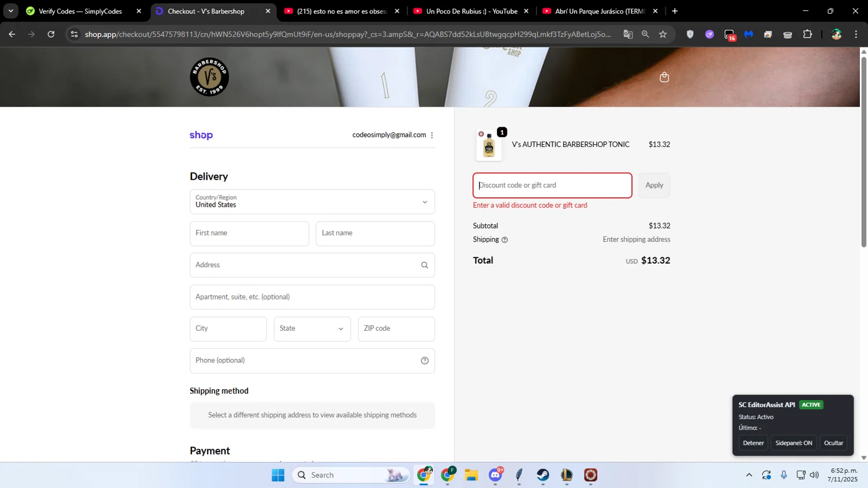Click Apply discount button
This screenshot has height=488, width=868.
[654, 186]
